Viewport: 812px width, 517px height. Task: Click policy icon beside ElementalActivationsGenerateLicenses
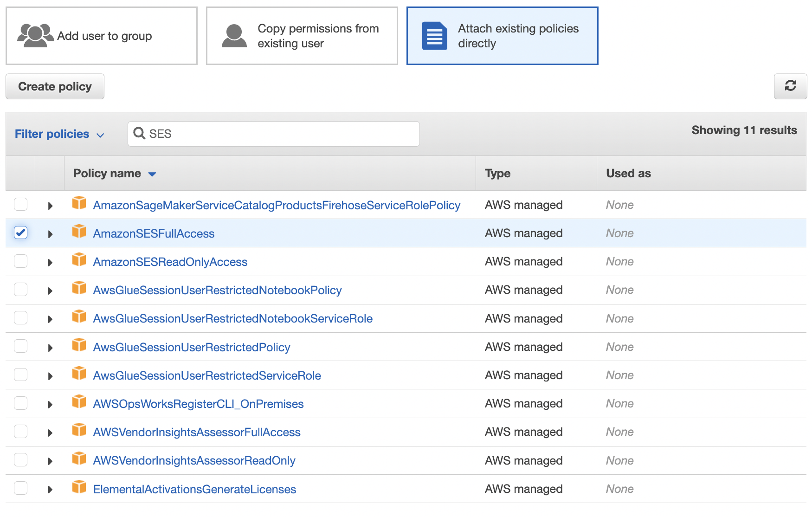point(79,487)
